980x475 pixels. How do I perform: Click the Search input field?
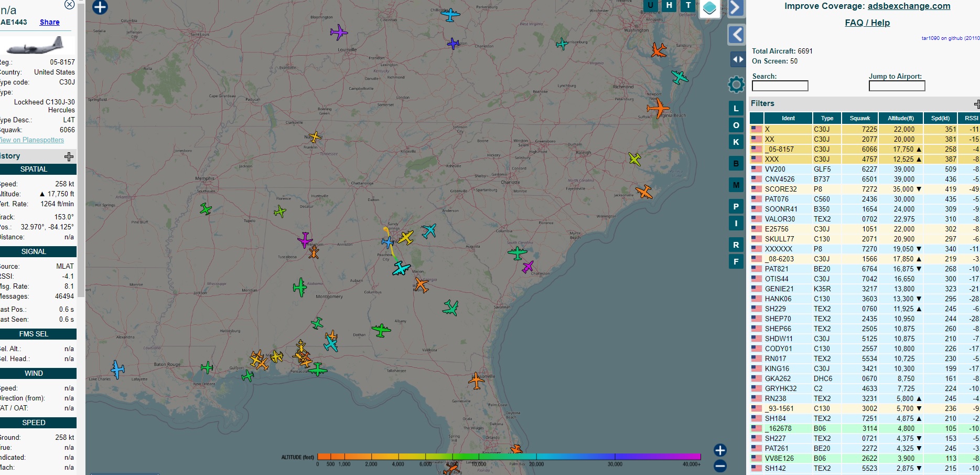(780, 86)
